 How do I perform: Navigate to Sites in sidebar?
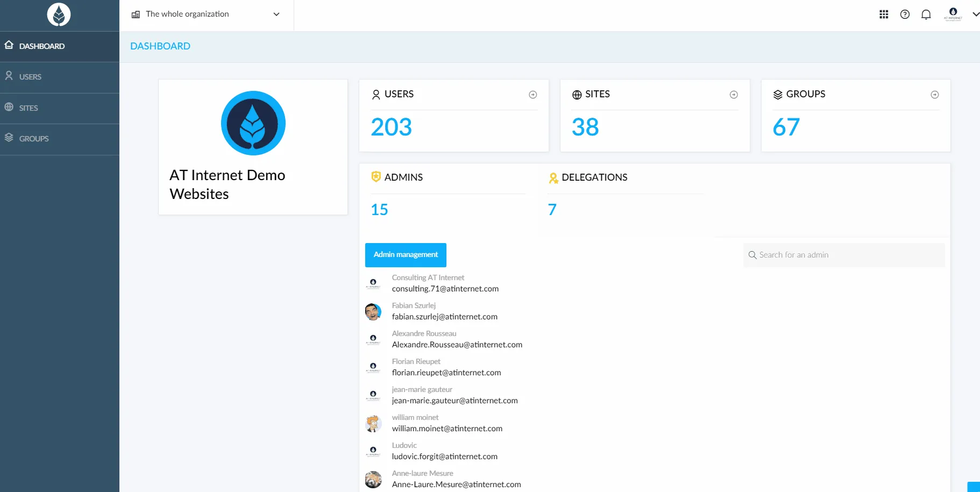tap(29, 108)
